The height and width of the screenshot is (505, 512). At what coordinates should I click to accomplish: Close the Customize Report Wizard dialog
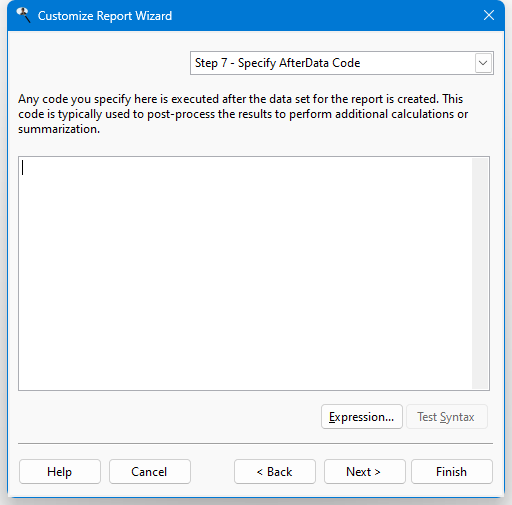coord(489,15)
